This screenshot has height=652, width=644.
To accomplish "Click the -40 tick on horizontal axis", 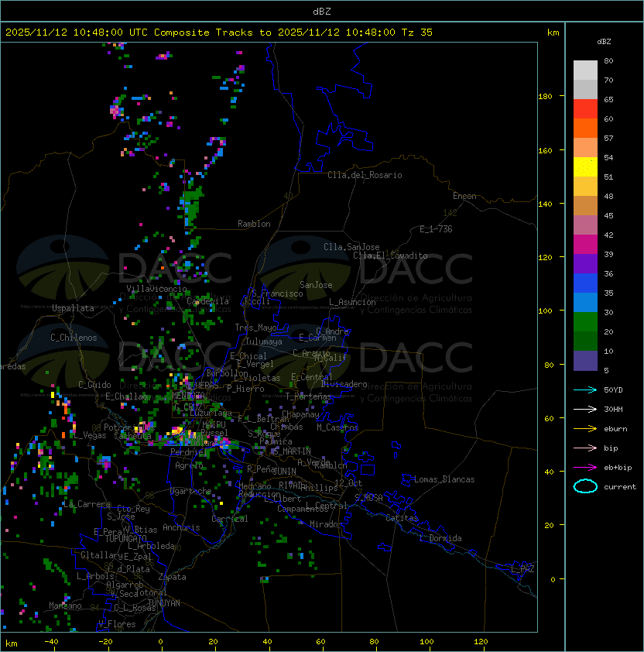I will click(x=51, y=642).
